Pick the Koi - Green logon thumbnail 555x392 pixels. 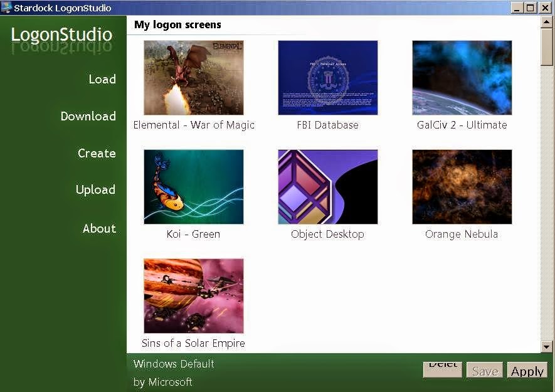tap(194, 187)
